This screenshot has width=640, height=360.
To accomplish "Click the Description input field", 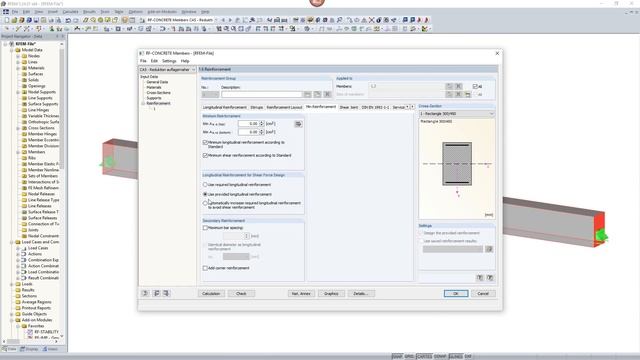I will 261,95.
